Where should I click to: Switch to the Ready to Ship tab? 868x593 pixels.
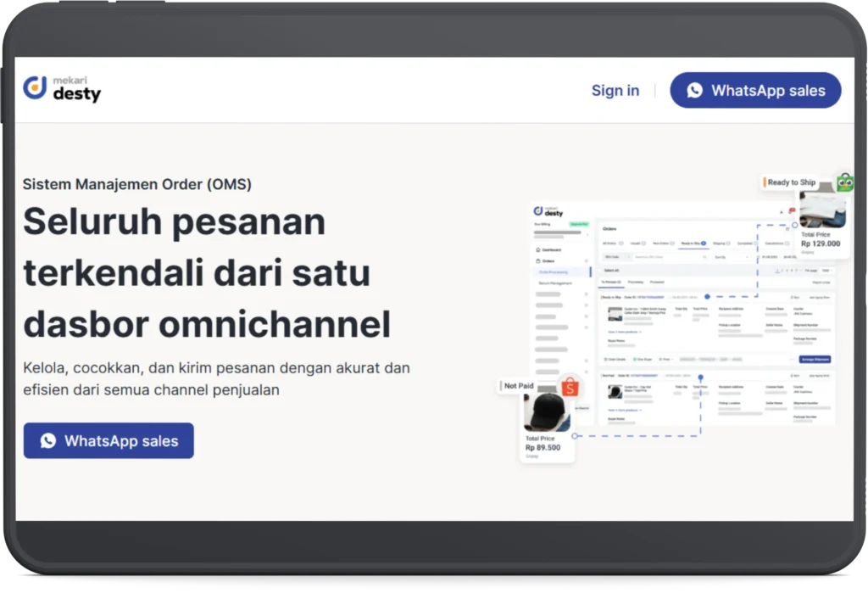tap(693, 243)
